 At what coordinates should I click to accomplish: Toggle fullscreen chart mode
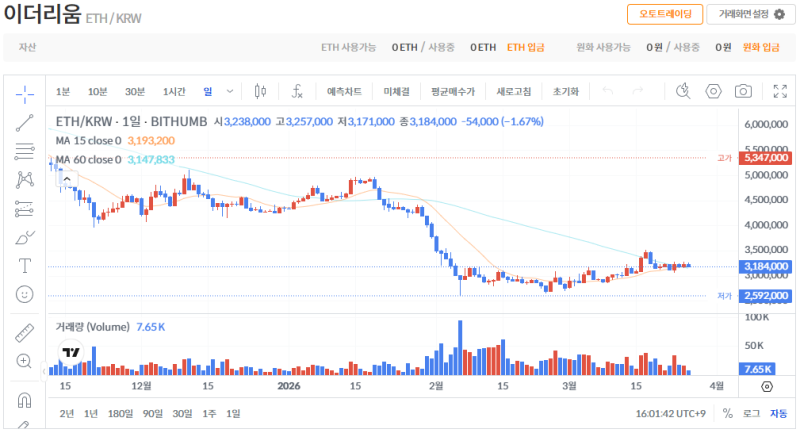(x=780, y=91)
